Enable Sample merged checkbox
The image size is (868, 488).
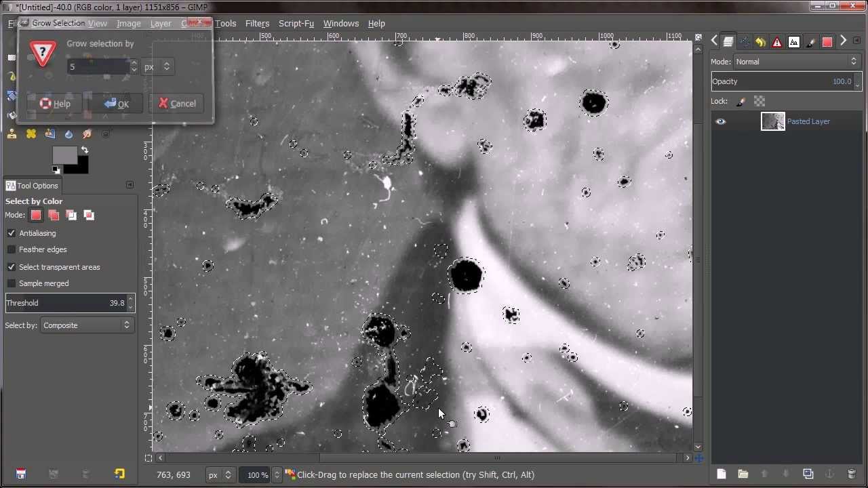pyautogui.click(x=12, y=283)
